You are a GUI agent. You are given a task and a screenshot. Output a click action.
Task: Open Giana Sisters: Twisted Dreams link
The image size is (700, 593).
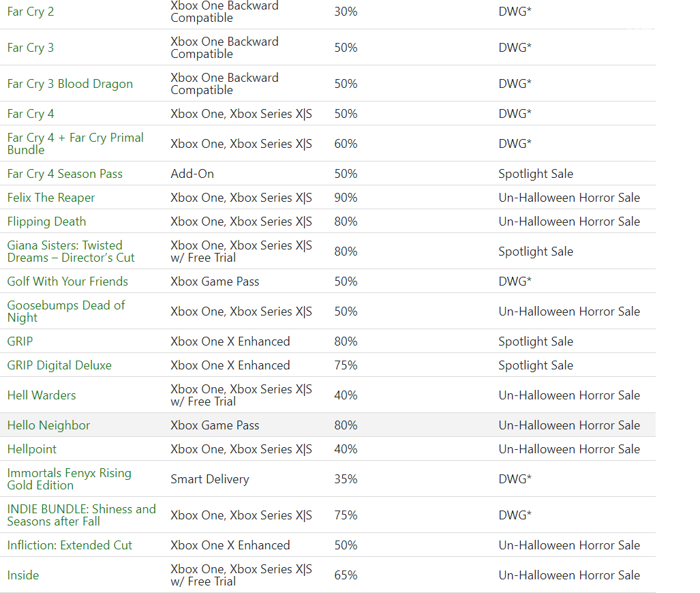pyautogui.click(x=70, y=252)
